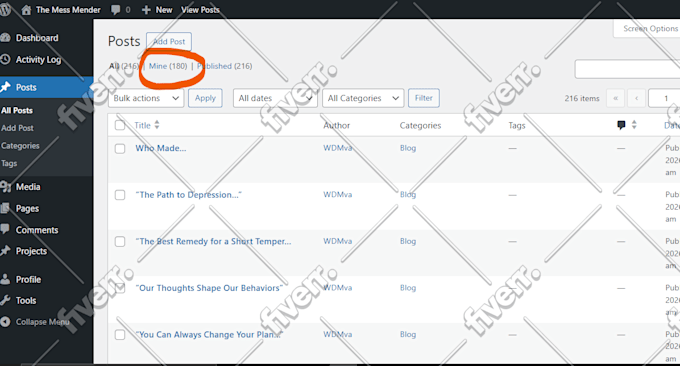
Task: Open the Pages menu label
Action: pyautogui.click(x=27, y=209)
